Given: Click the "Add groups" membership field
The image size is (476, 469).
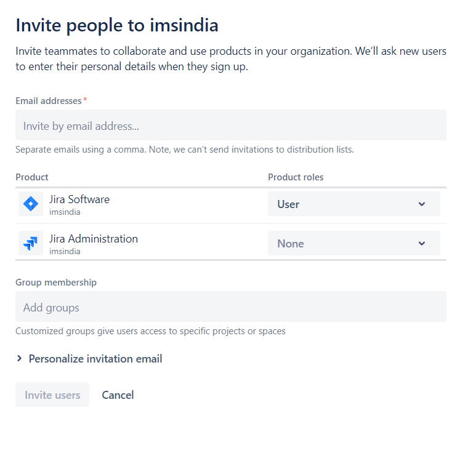Looking at the screenshot, I should [230, 307].
